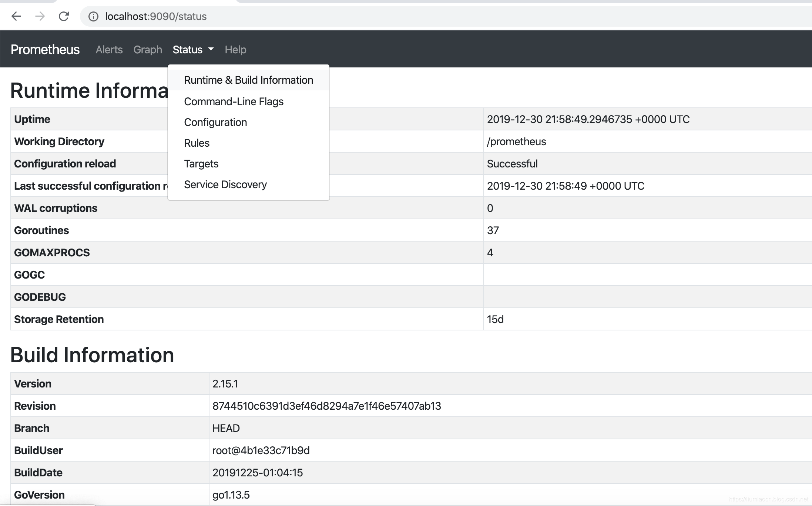Click the version value 2.15.1
This screenshot has height=506, width=812.
(225, 384)
